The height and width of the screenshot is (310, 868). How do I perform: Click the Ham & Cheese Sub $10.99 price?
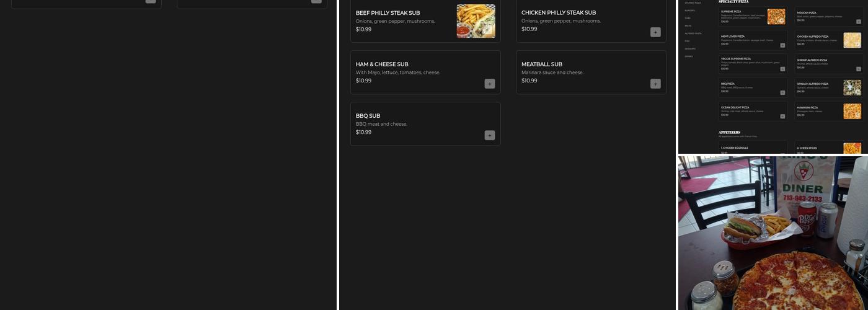[x=363, y=81]
